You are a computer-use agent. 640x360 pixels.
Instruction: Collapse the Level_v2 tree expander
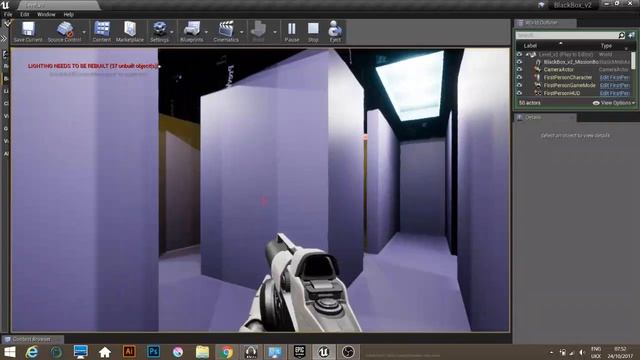coord(527,54)
